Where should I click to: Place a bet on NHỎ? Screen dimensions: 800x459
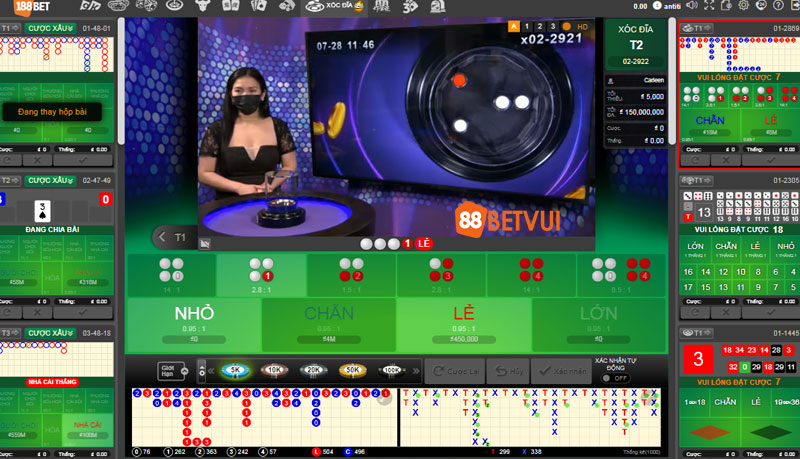194,324
